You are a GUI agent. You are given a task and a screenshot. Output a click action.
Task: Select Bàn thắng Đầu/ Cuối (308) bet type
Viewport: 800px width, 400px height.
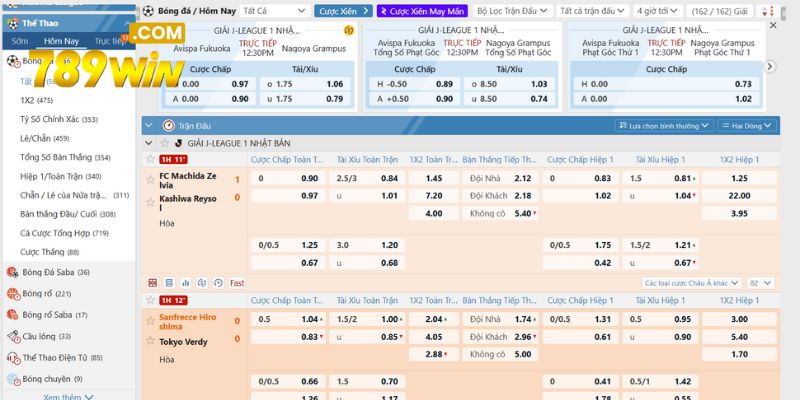(x=68, y=214)
